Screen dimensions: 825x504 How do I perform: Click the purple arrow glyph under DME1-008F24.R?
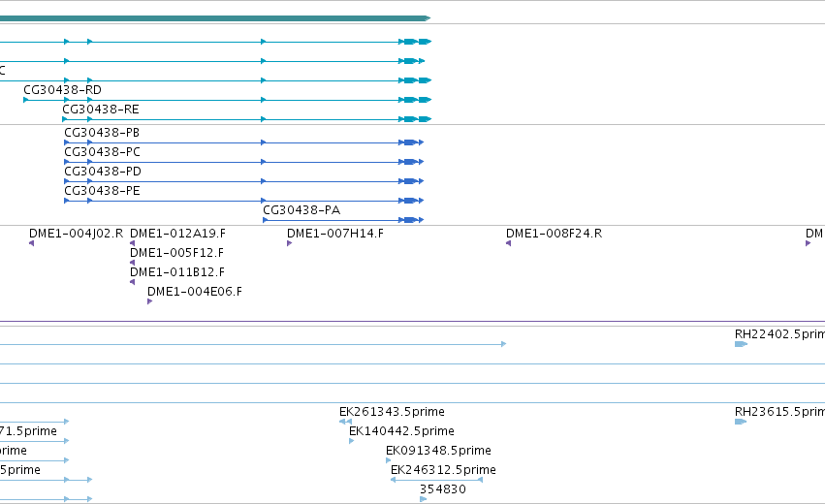click(x=508, y=243)
